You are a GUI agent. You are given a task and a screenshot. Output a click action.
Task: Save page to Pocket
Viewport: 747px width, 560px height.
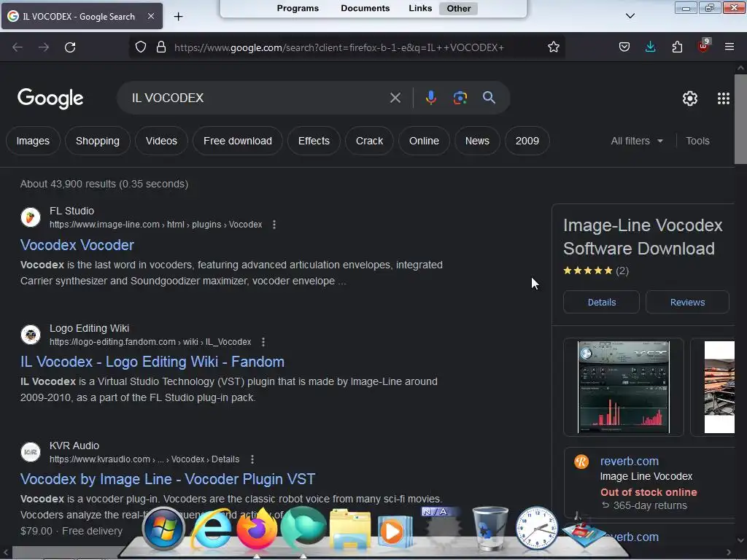tap(624, 47)
